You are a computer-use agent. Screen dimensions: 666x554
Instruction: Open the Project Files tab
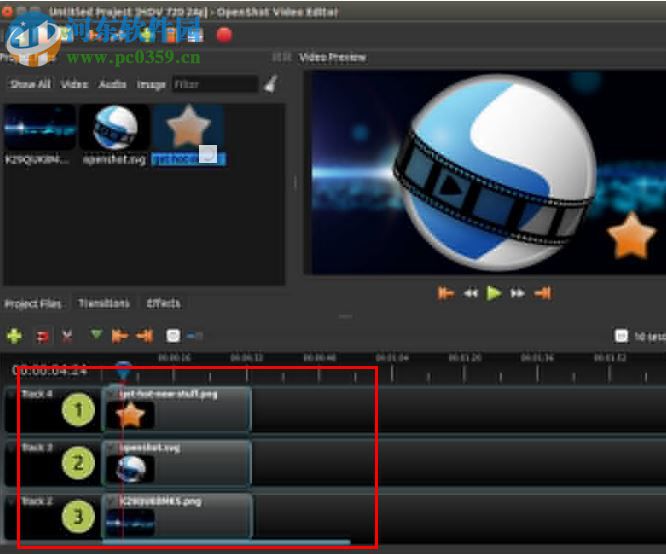pos(33,304)
